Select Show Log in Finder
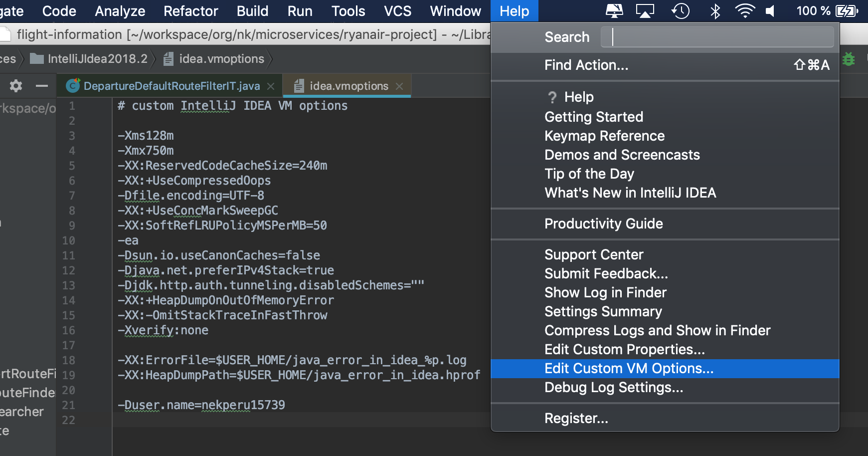Viewport: 868px width, 456px height. (665, 292)
